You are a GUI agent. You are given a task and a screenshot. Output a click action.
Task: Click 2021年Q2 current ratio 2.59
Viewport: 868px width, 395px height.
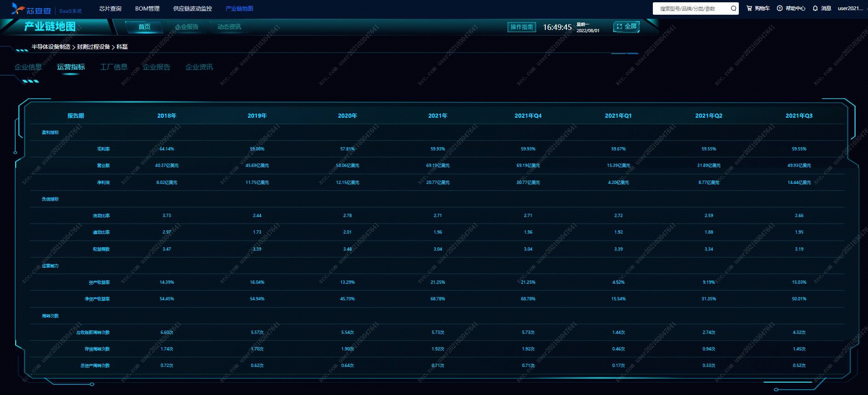709,216
